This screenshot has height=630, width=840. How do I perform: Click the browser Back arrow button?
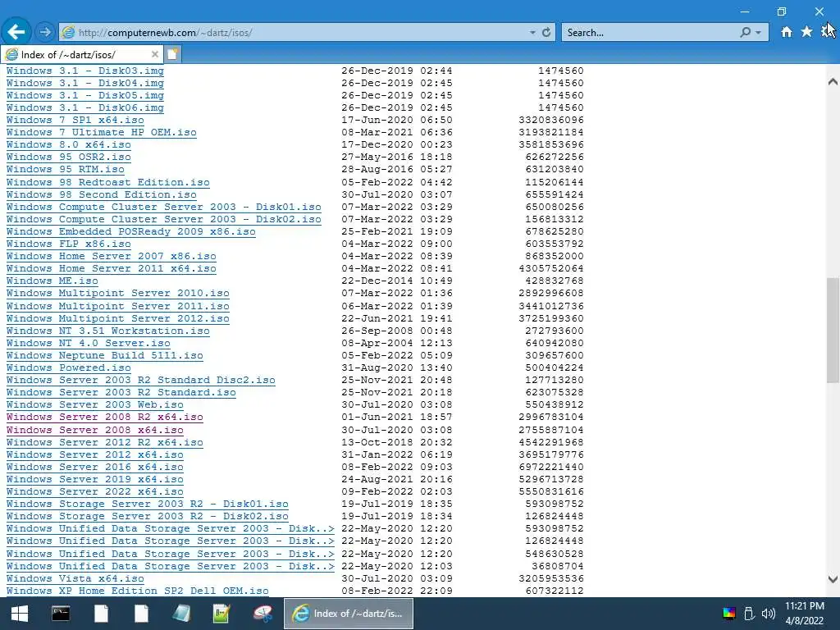[16, 32]
